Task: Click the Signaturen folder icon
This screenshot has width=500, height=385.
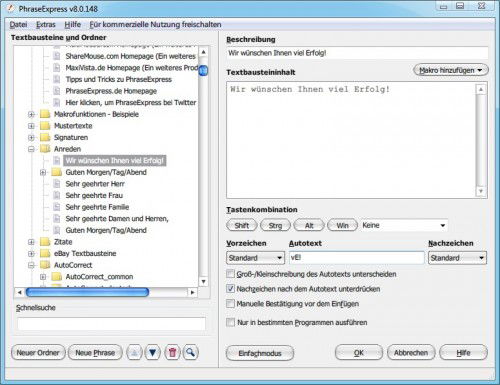Action: coord(45,137)
